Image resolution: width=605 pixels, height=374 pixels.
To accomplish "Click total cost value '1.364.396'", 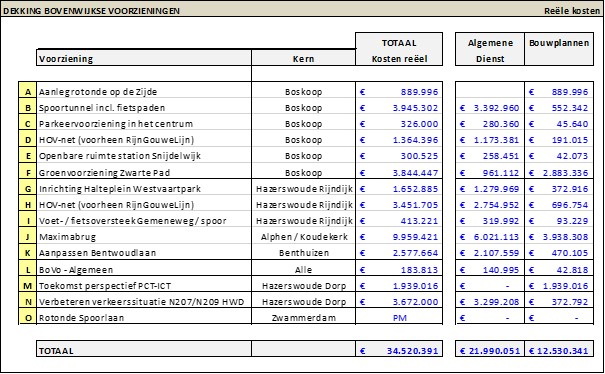I will 415,140.
